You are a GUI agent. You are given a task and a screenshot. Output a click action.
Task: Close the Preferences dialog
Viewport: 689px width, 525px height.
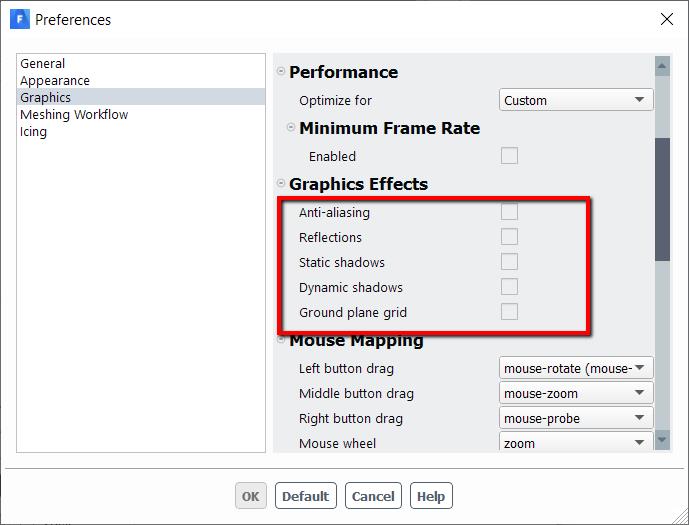point(667,19)
